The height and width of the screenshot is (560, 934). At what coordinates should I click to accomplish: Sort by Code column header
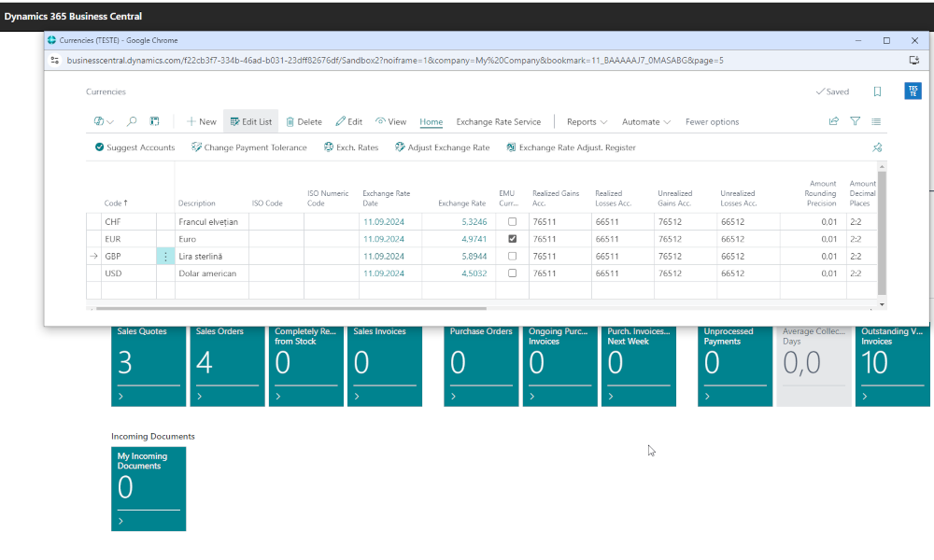pyautogui.click(x=116, y=203)
